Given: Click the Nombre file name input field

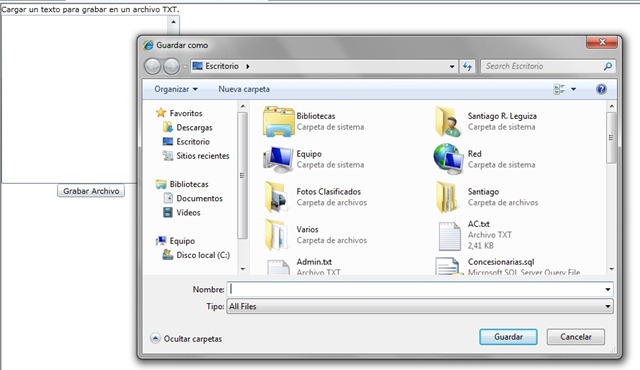Looking at the screenshot, I should pos(420,289).
